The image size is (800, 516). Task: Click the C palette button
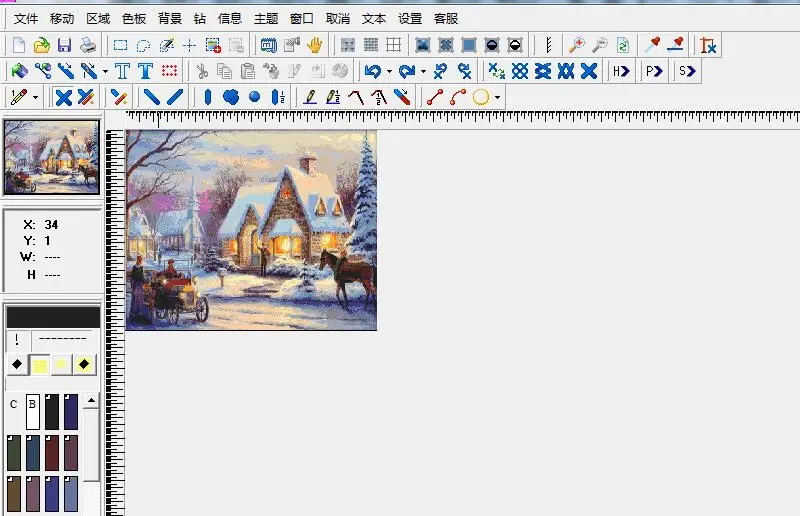point(14,404)
